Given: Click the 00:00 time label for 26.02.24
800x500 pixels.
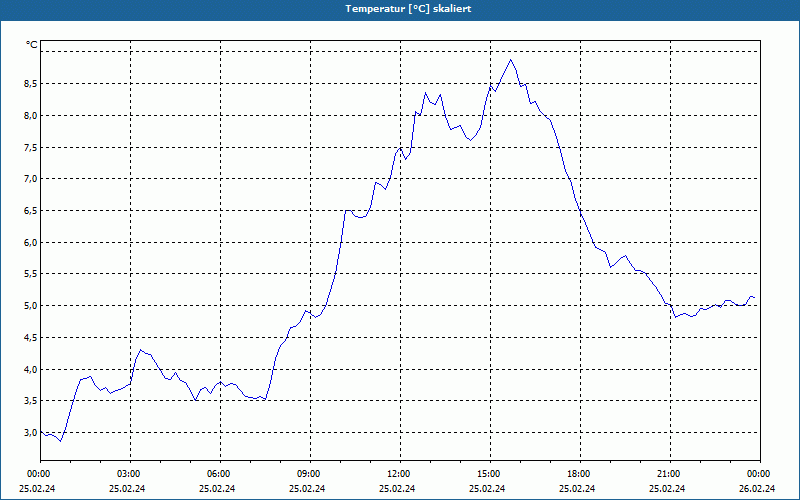Looking at the screenshot, I should (x=760, y=474).
